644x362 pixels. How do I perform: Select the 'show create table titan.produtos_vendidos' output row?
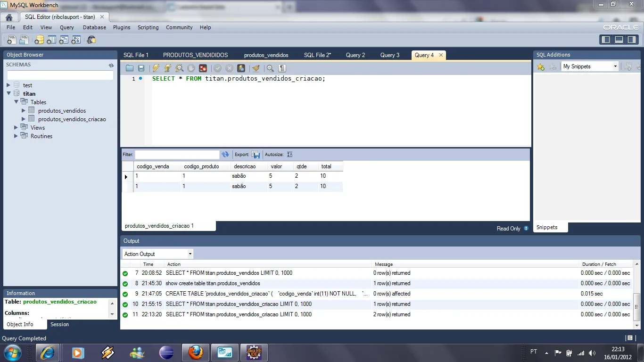[377, 283]
